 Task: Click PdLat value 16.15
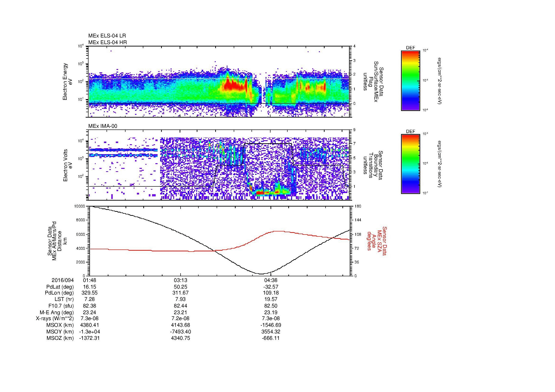(89, 287)
